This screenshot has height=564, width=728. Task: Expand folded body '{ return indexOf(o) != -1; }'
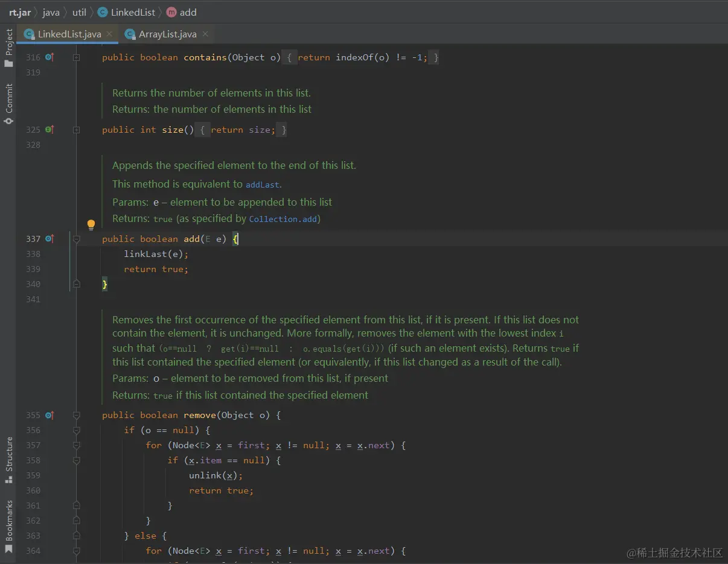tap(361, 57)
